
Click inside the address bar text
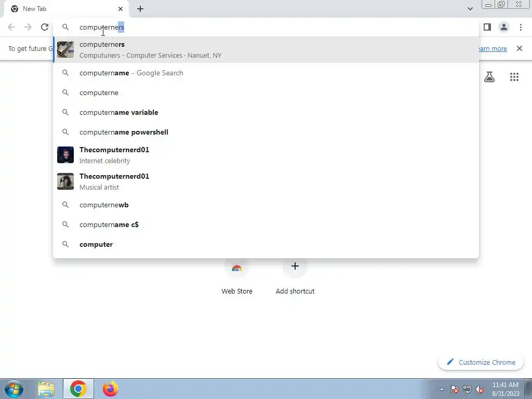coord(101,27)
